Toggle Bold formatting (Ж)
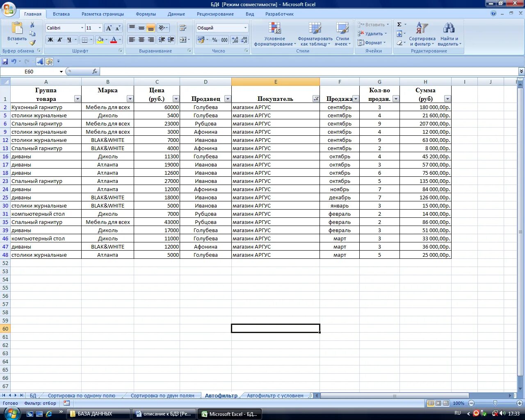 [50, 40]
